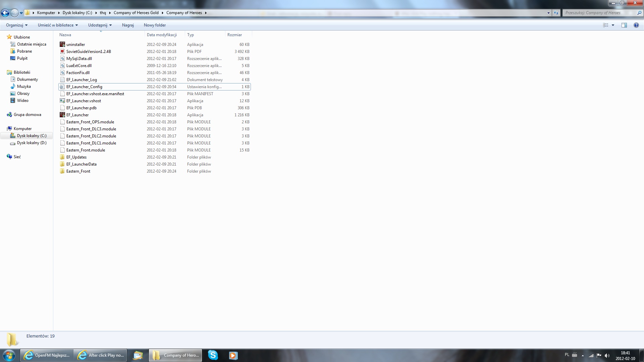The image size is (644, 362).
Task: Click Nagraj in the toolbar
Action: pyautogui.click(x=128, y=25)
